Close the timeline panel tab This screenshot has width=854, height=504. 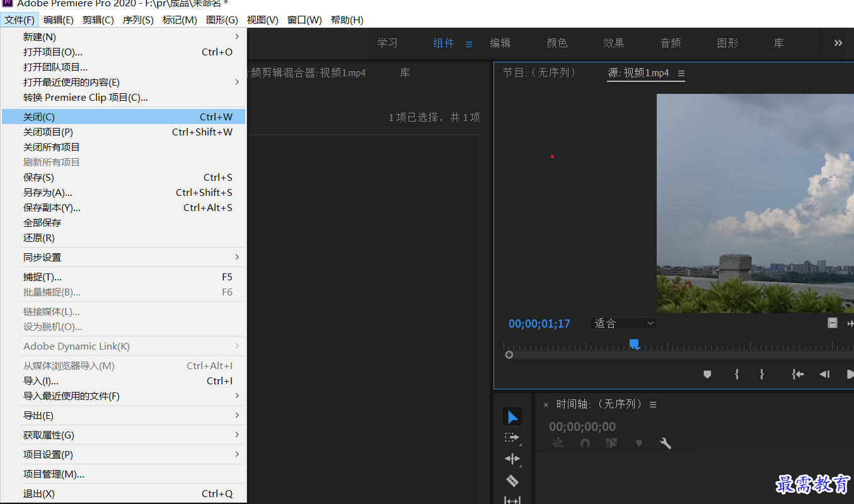coord(546,405)
